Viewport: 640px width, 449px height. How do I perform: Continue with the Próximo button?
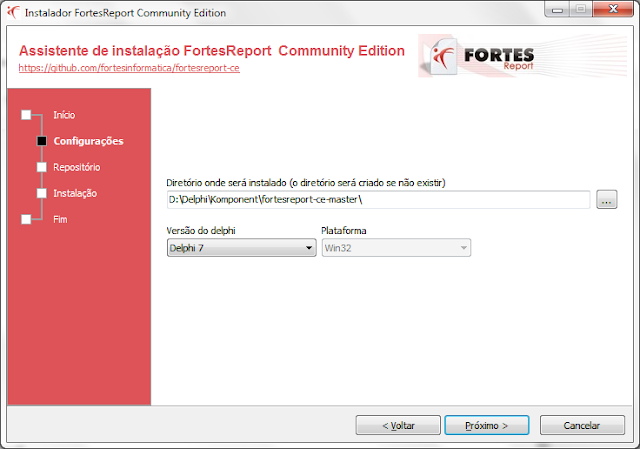click(487, 425)
